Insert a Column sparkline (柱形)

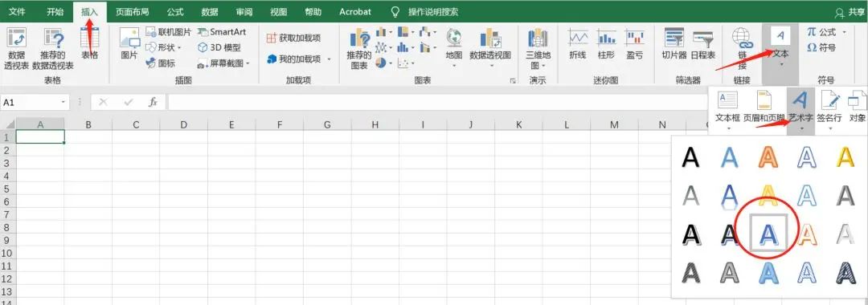point(606,43)
